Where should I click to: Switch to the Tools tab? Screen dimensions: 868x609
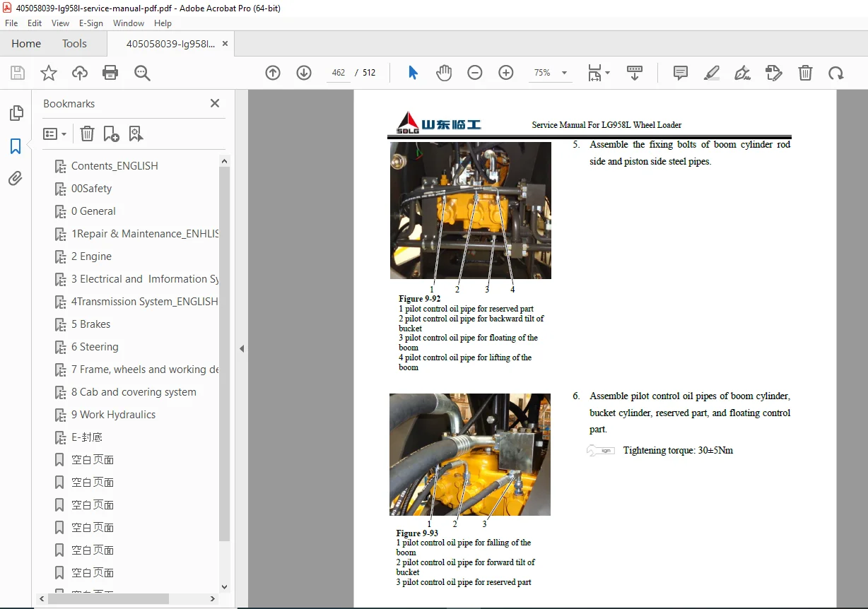74,43
